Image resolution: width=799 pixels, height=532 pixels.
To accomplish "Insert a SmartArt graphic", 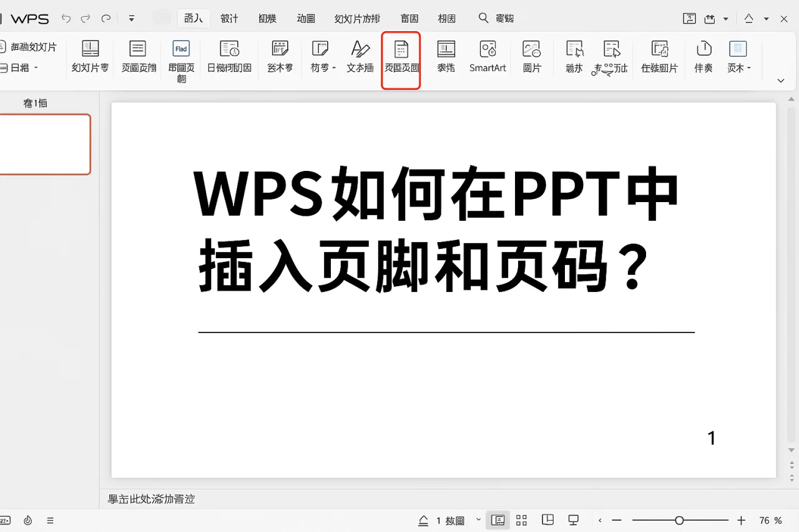I will 488,56.
